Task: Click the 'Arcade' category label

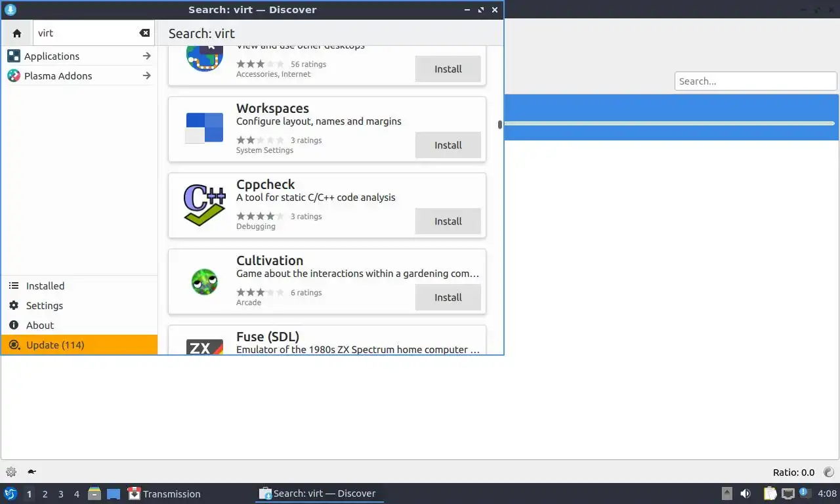Action: click(x=249, y=303)
